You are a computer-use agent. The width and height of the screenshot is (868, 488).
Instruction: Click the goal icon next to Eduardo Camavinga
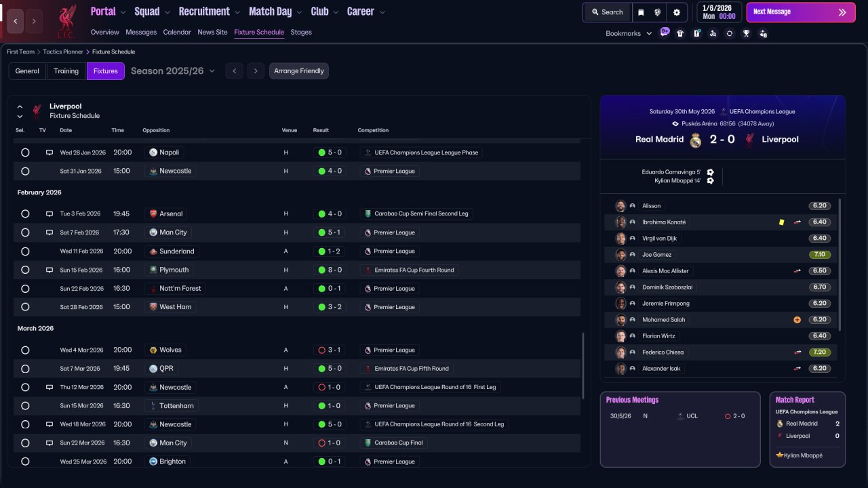pyautogui.click(x=710, y=172)
